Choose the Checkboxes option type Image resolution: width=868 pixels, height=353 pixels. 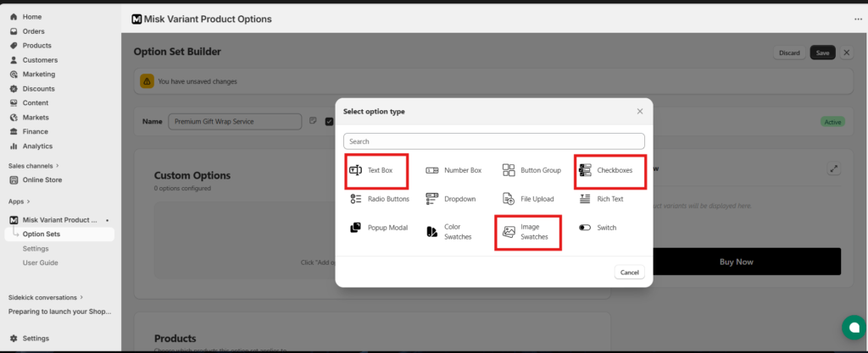click(x=609, y=170)
